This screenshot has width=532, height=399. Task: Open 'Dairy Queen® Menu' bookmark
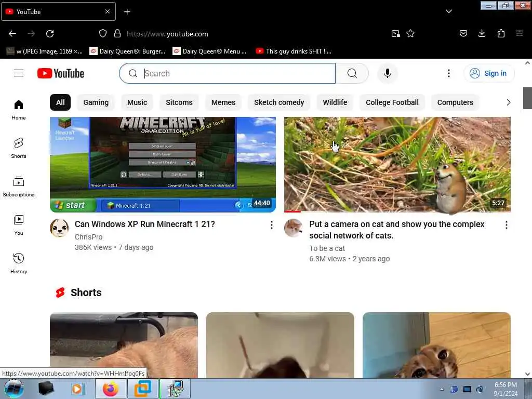(x=210, y=51)
